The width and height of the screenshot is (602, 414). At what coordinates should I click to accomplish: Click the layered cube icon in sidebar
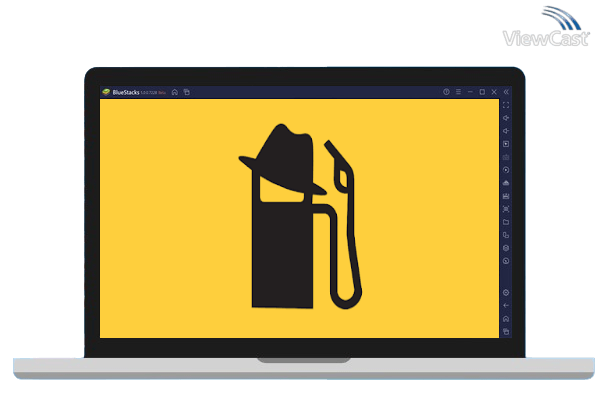pyautogui.click(x=506, y=248)
